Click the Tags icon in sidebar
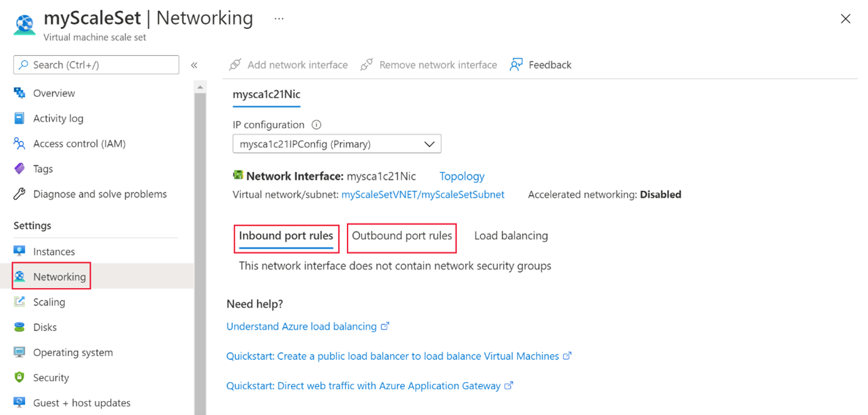Screen dimensions: 868x415 click(x=20, y=169)
